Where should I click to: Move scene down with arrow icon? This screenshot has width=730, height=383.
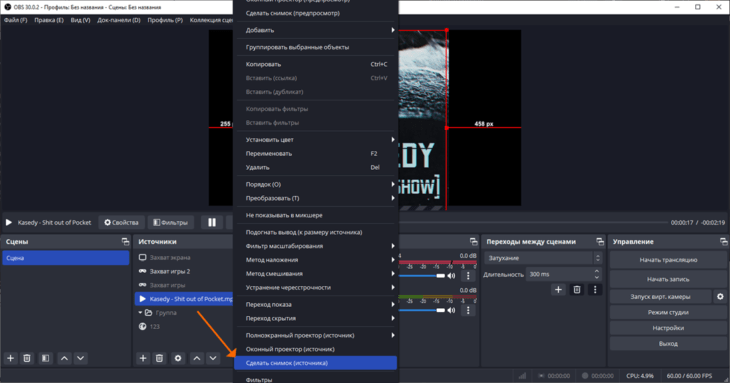(81, 358)
